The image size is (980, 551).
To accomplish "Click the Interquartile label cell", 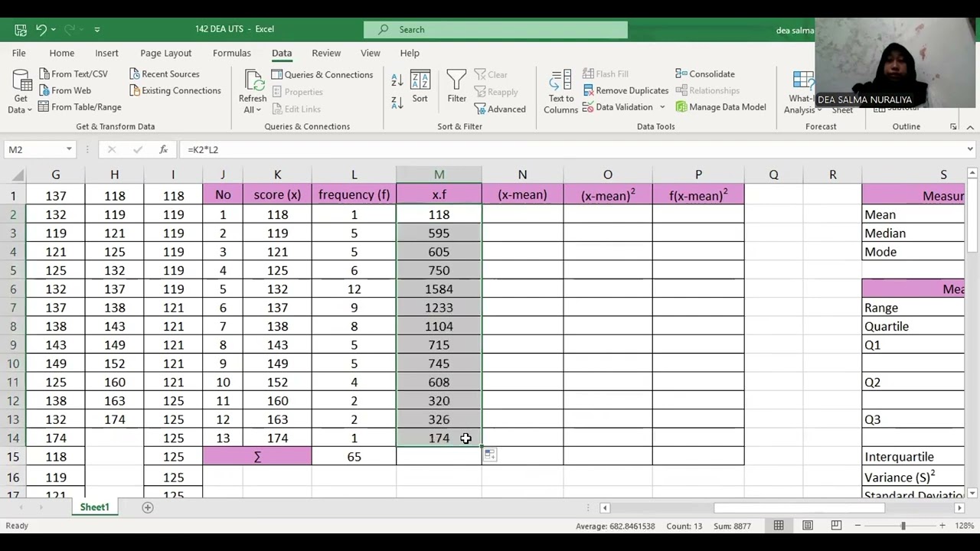I will pyautogui.click(x=913, y=457).
